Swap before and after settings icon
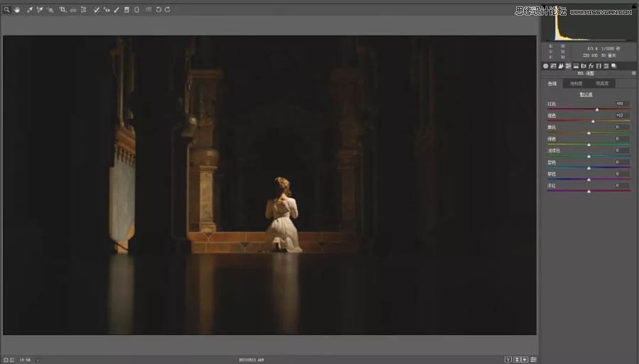 517,360
